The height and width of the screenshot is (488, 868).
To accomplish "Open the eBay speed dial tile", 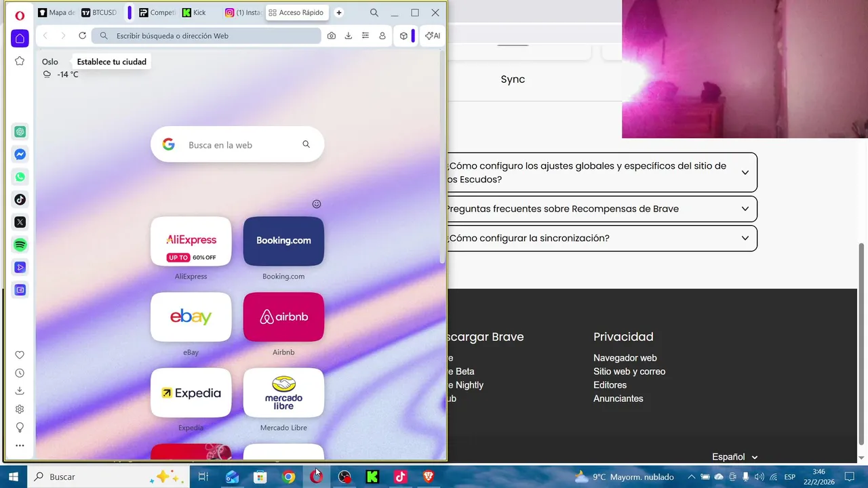I will pos(191,317).
